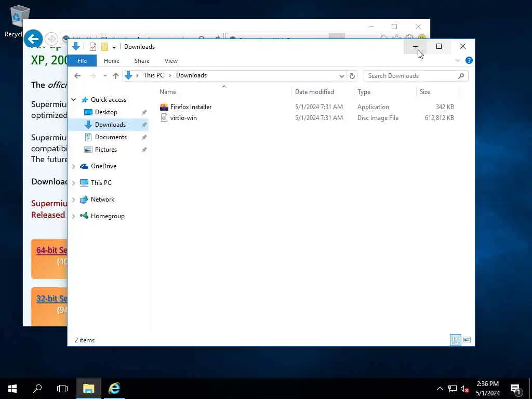Viewport: 532px width, 399px height.
Task: Open the muted volume tray icon
Action: 464,389
